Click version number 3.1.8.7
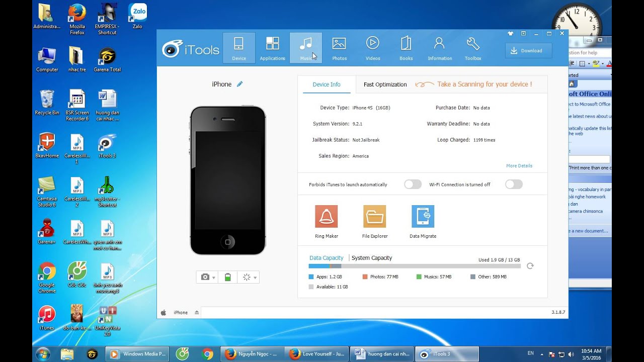644x362 pixels. [558, 312]
